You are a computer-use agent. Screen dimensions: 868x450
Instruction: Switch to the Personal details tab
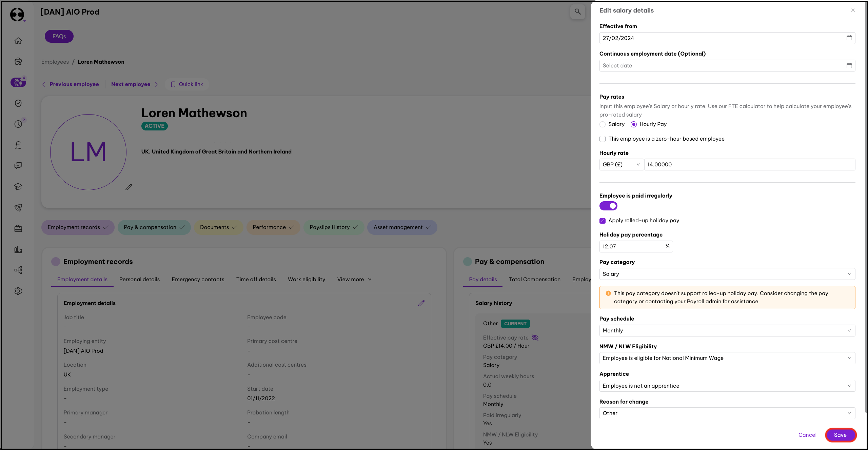click(x=139, y=280)
